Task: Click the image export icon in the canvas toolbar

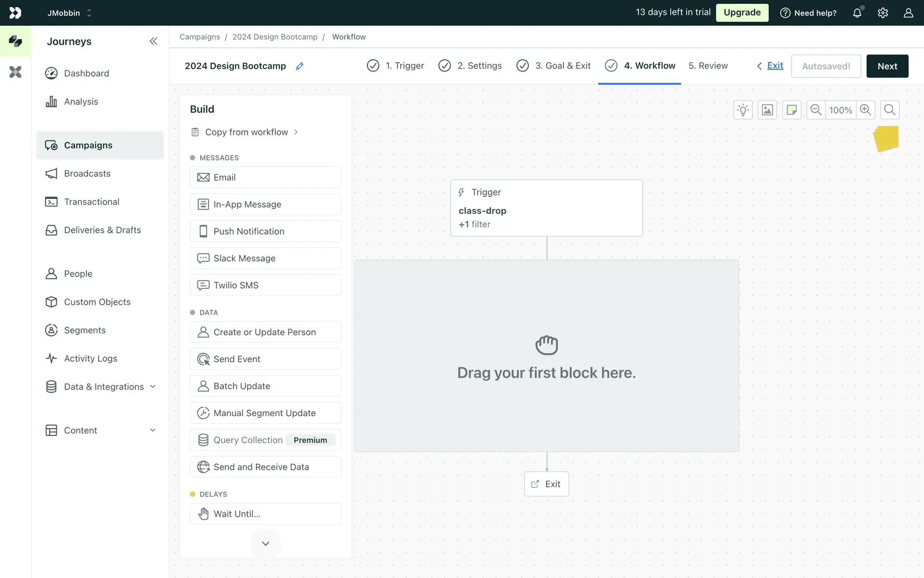Action: click(767, 110)
